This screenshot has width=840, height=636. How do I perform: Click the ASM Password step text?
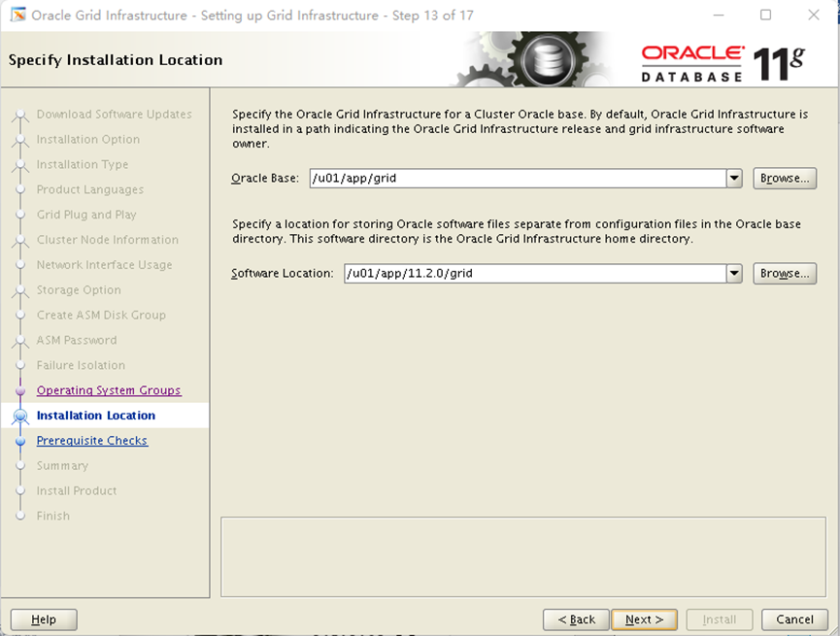pos(77,340)
